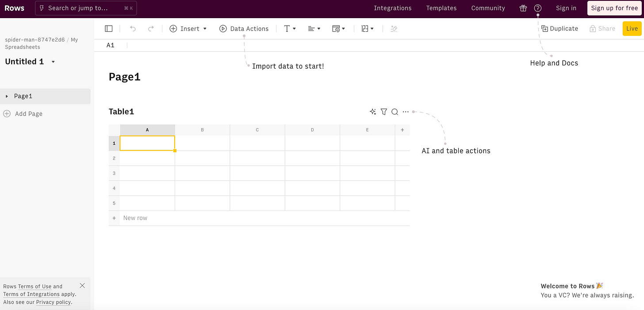
Task: Open the Help question mark icon
Action: [x=538, y=8]
